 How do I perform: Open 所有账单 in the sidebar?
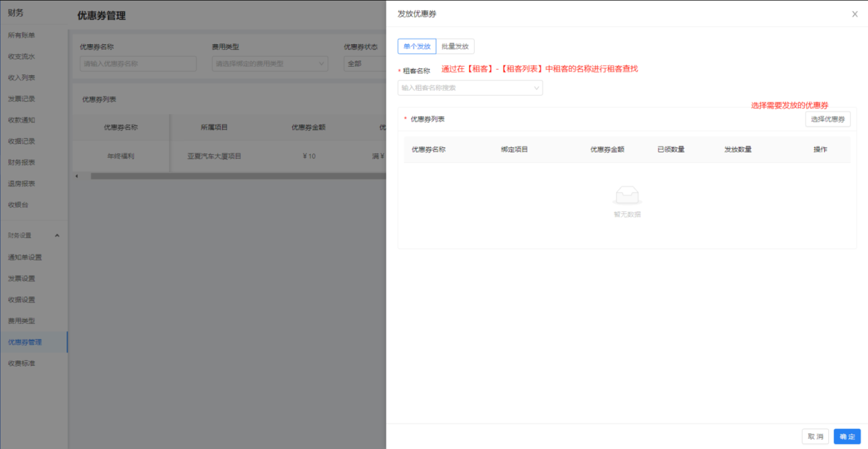pyautogui.click(x=21, y=36)
